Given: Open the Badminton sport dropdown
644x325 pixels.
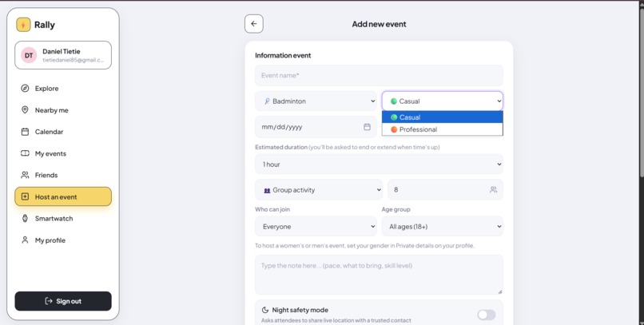Looking at the screenshot, I should [316, 101].
